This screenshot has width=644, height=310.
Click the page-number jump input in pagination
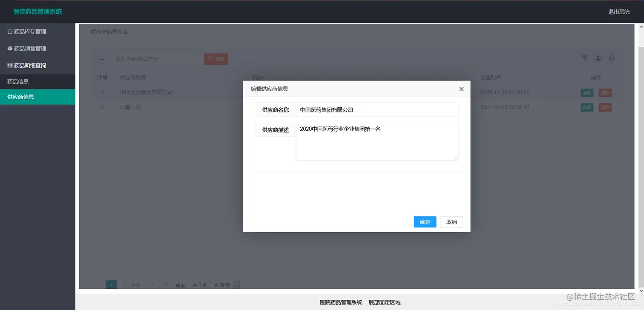tap(152, 285)
